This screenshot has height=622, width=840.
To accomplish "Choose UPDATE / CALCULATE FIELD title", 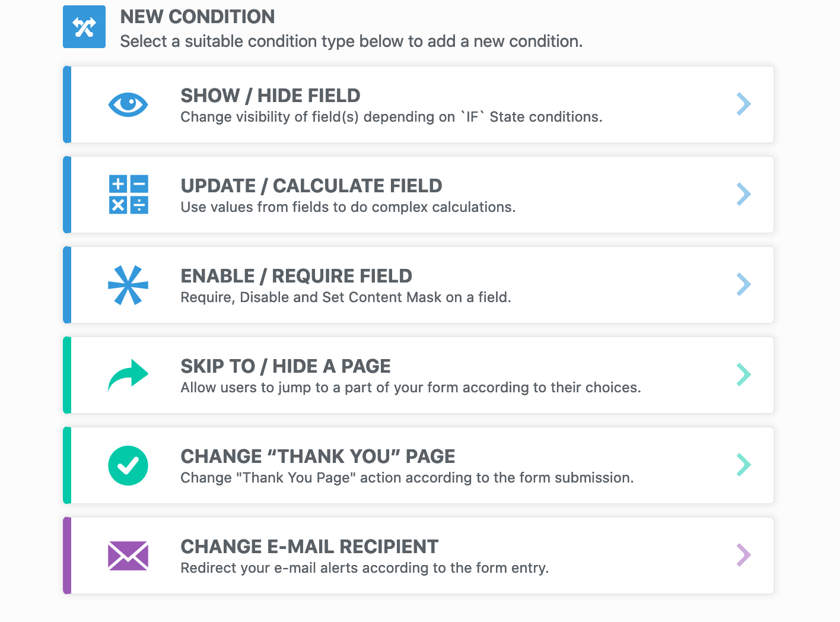I will (x=311, y=186).
